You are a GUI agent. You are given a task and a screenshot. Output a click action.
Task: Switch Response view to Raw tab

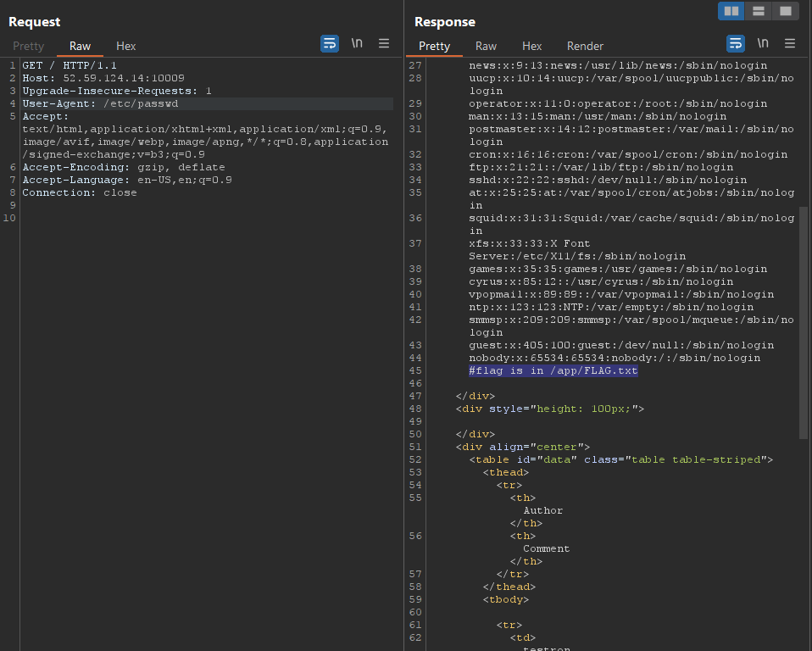tap(486, 46)
